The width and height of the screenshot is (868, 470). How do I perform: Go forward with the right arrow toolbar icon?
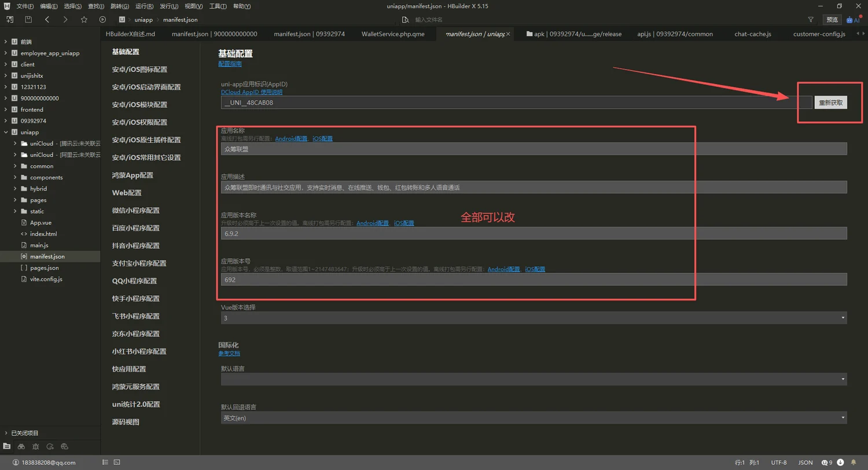click(x=65, y=20)
